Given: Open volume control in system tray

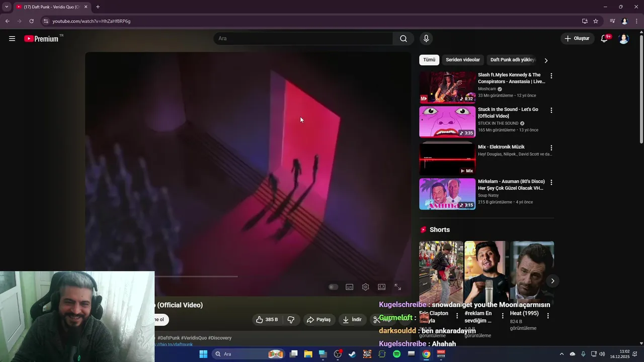Looking at the screenshot, I should click(602, 354).
